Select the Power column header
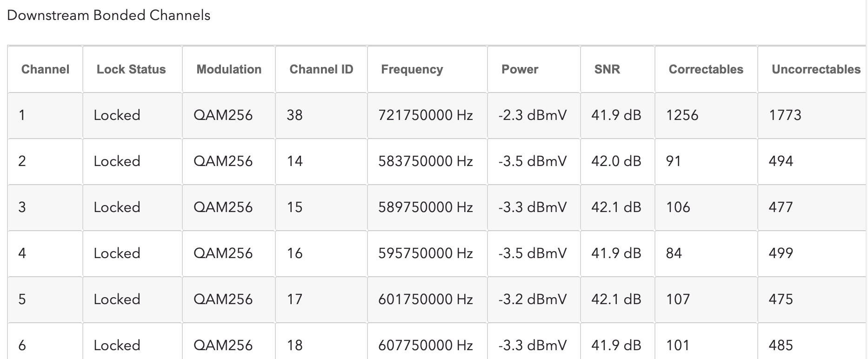Image resolution: width=868 pixels, height=359 pixels. [x=520, y=69]
